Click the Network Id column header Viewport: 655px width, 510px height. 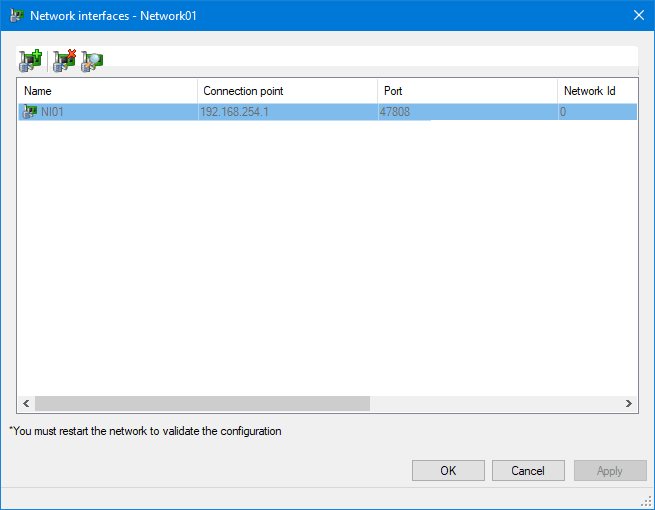(x=595, y=91)
